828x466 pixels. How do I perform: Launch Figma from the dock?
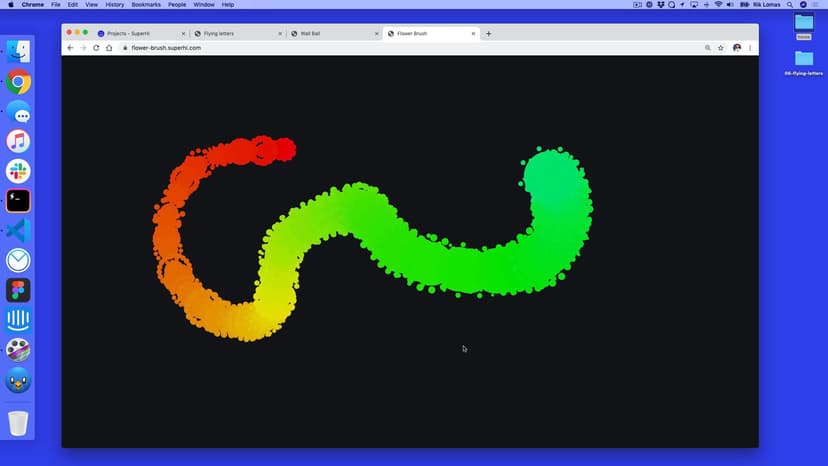(x=18, y=290)
